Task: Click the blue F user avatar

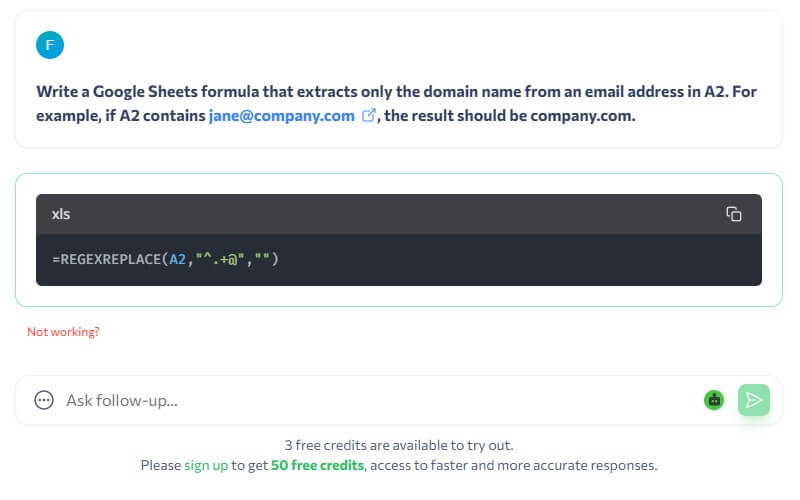Action: click(x=50, y=45)
